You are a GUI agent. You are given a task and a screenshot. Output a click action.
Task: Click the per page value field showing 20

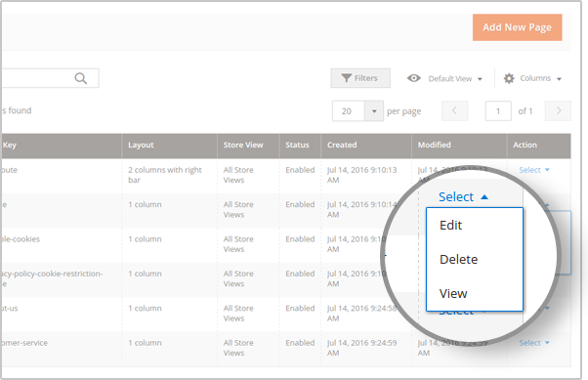(349, 111)
